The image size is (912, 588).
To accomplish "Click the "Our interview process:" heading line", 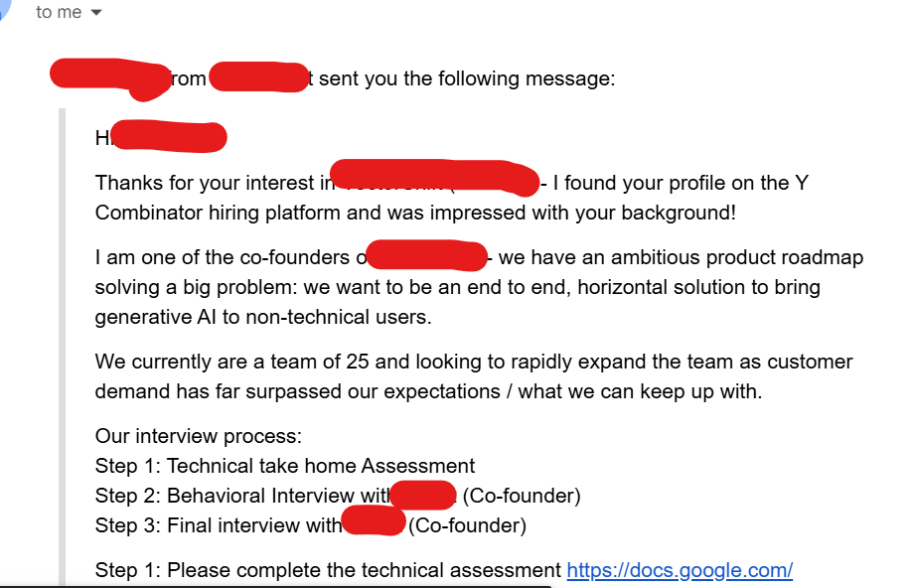I will (198, 436).
